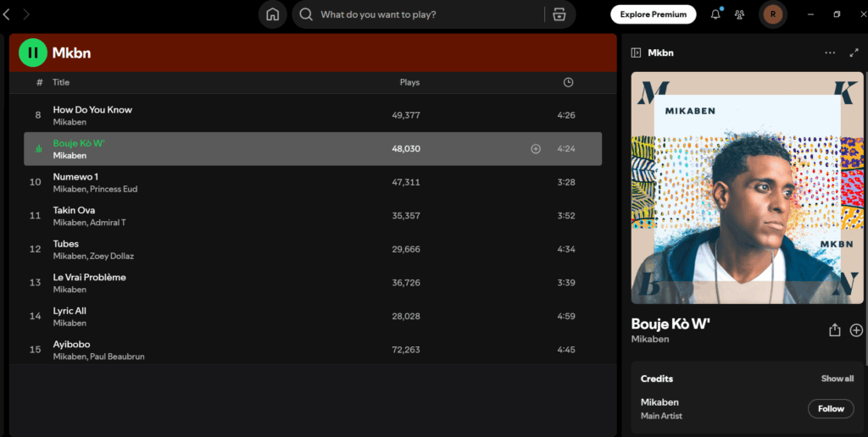Open Mikaben Main Artist credit
Image resolution: width=868 pixels, height=437 pixels.
point(659,402)
